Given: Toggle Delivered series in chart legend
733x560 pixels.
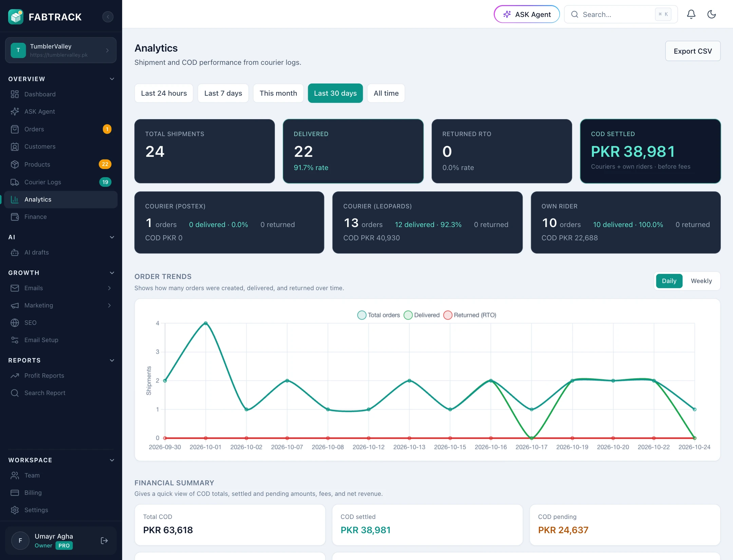Looking at the screenshot, I should pos(422,315).
